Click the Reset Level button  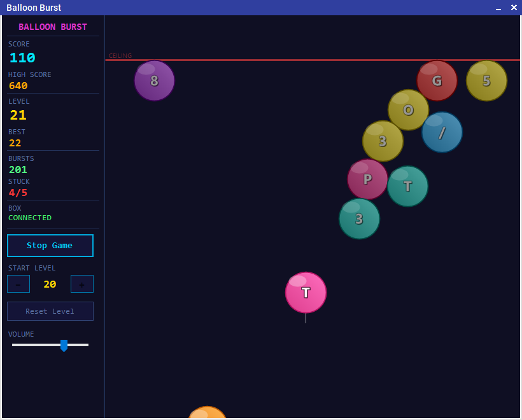[50, 311]
